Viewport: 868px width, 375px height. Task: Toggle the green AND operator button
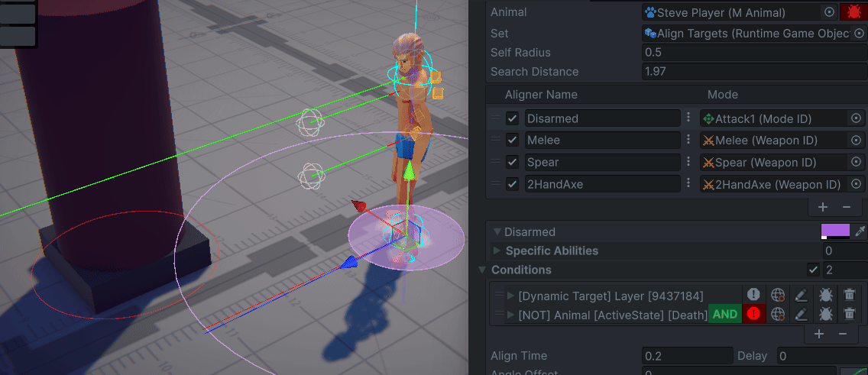click(724, 314)
